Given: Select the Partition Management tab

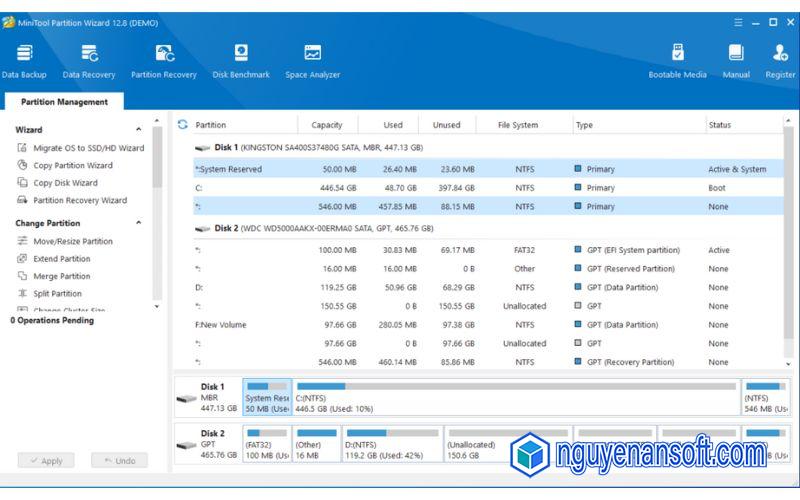Looking at the screenshot, I should point(64,102).
